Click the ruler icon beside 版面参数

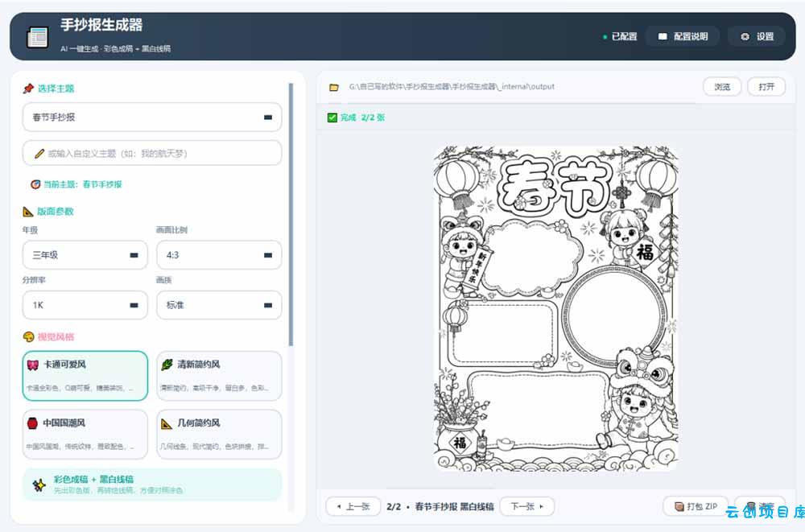28,211
